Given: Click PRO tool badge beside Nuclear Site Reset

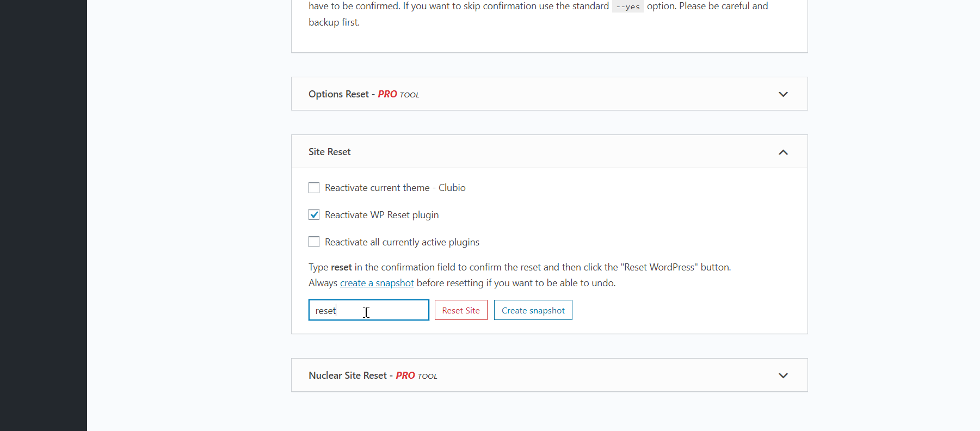Looking at the screenshot, I should (416, 375).
